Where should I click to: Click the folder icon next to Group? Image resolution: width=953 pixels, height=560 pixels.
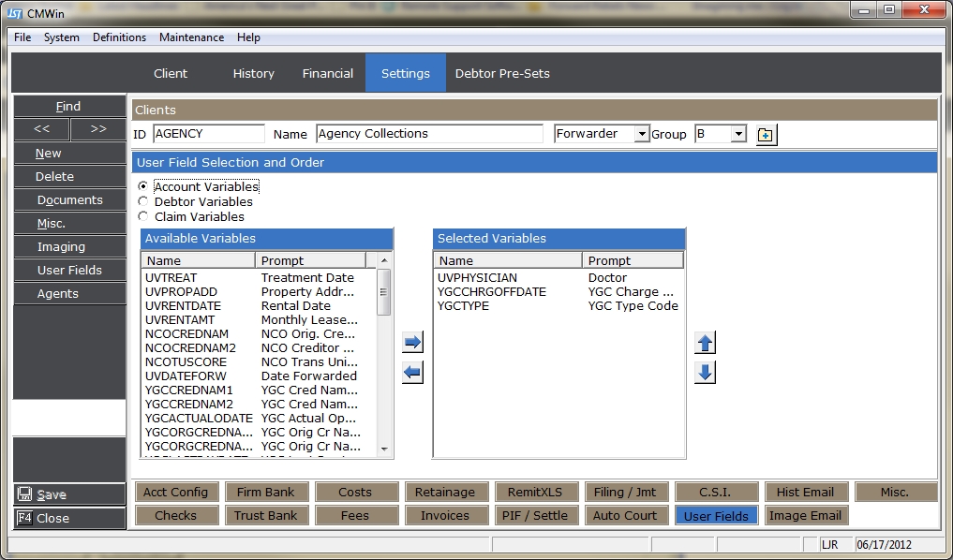(x=766, y=135)
